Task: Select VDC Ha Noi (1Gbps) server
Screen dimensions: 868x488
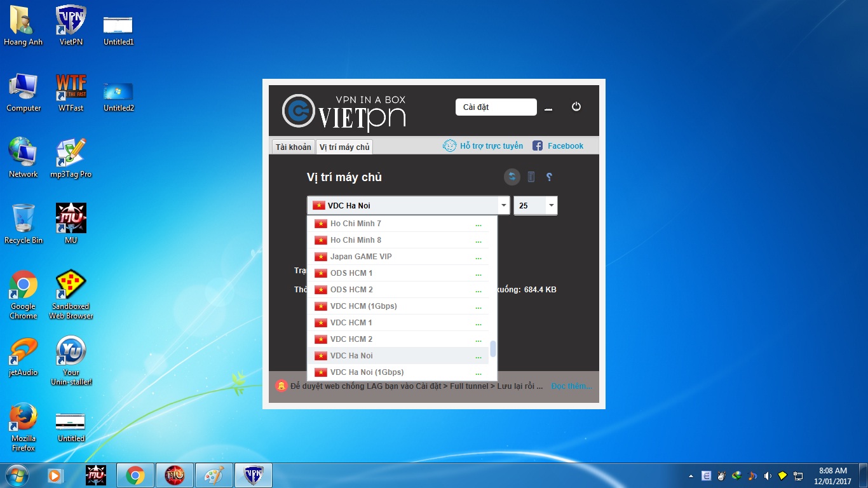Action: (x=398, y=372)
